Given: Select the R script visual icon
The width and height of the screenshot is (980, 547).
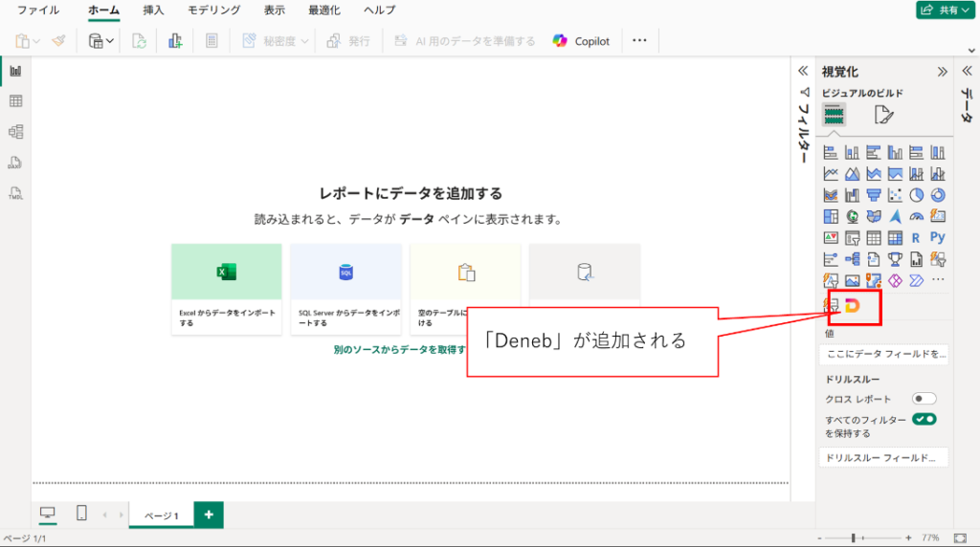Looking at the screenshot, I should (x=916, y=238).
